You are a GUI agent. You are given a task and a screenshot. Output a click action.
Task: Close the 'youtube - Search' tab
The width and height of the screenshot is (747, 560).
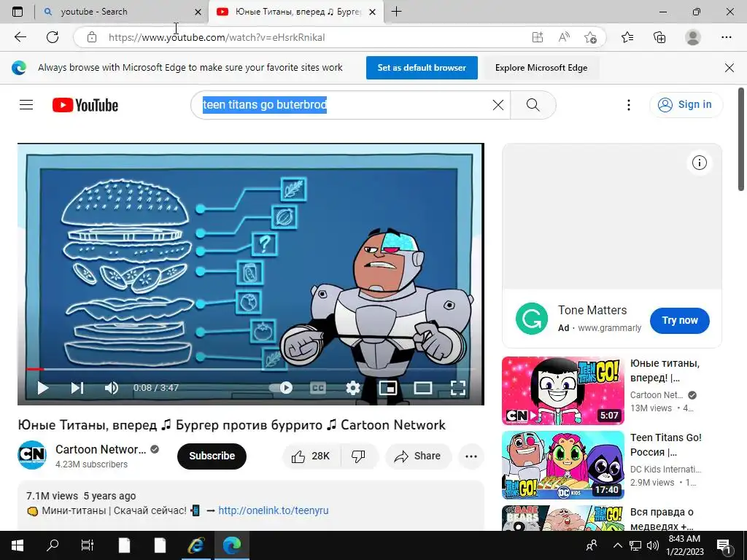pyautogui.click(x=198, y=12)
